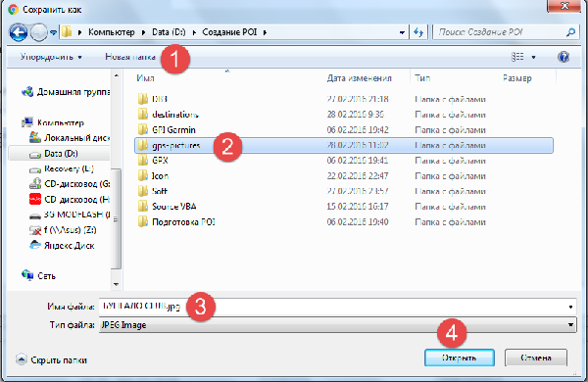Sort by Дата изменения column header

(x=360, y=78)
